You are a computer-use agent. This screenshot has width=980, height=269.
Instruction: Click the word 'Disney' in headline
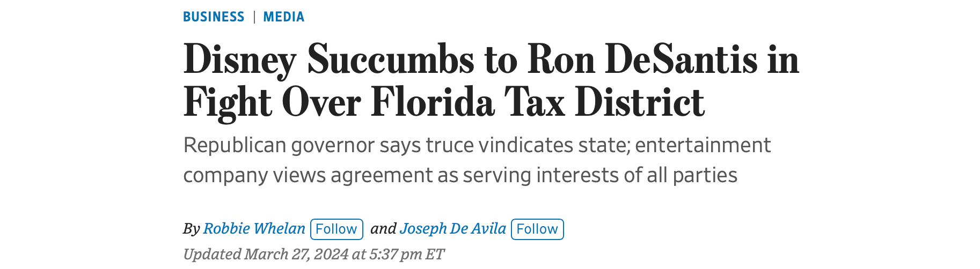(x=239, y=59)
